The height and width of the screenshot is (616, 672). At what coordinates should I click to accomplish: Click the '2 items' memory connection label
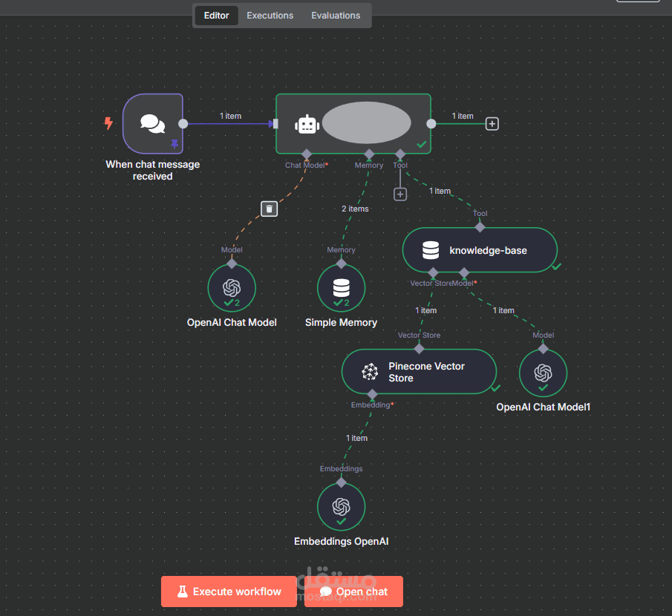pyautogui.click(x=355, y=209)
